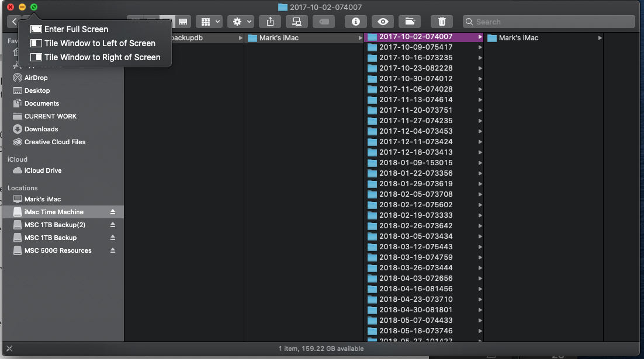Click status bar X icon
The height and width of the screenshot is (359, 644).
[x=9, y=348]
